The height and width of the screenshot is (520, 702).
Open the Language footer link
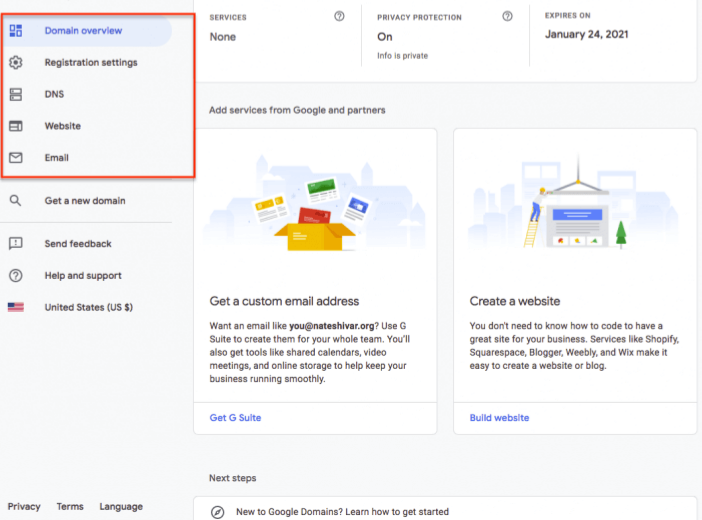click(x=121, y=507)
